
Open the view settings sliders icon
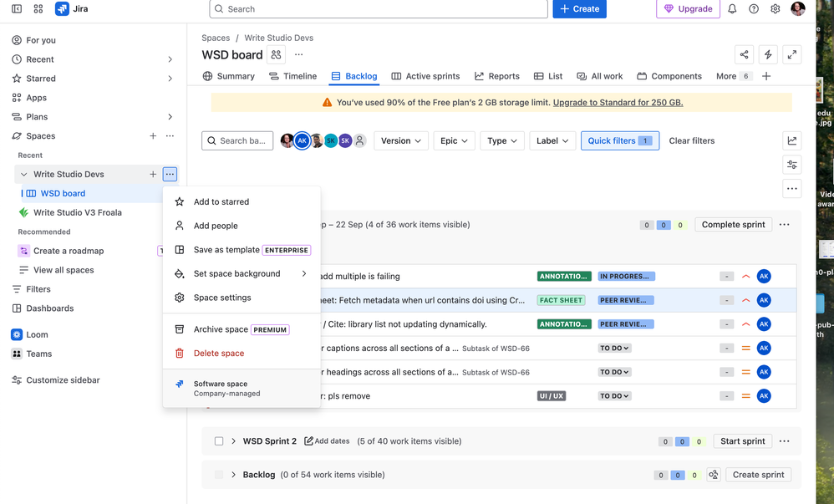(792, 165)
